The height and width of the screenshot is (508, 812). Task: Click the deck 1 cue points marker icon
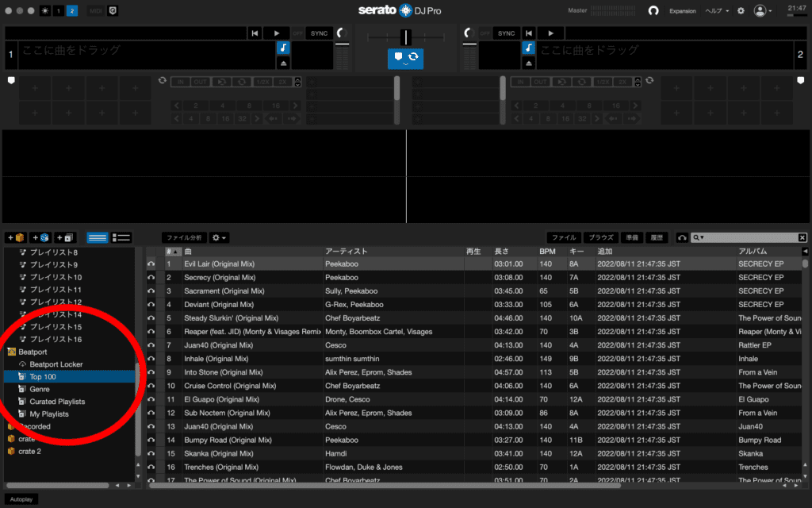click(11, 80)
